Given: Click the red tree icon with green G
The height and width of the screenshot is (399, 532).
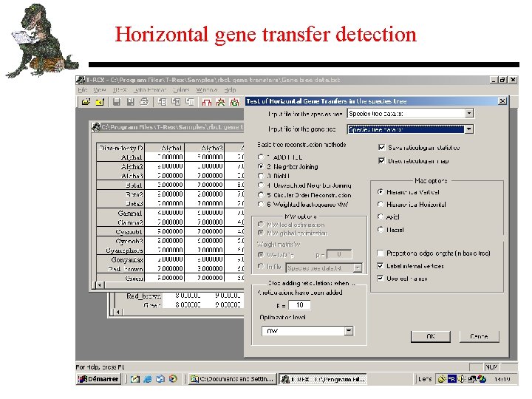Looking at the screenshot, I should click(x=234, y=102).
